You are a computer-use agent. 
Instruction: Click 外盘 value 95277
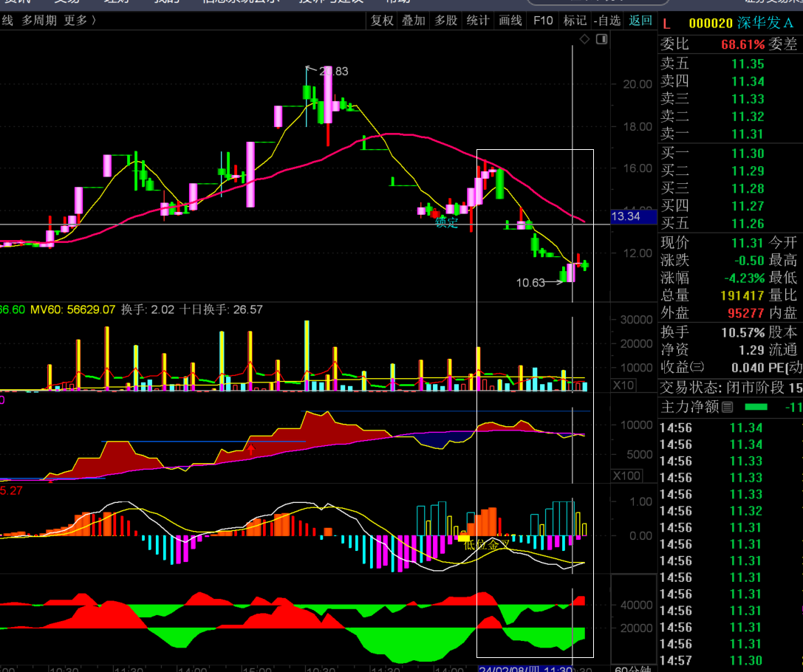click(x=746, y=313)
